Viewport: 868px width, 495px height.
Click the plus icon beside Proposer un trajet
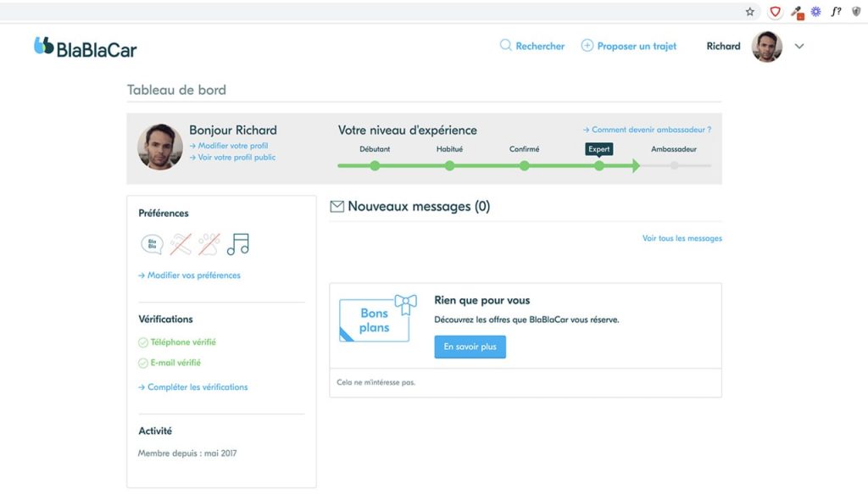point(587,46)
